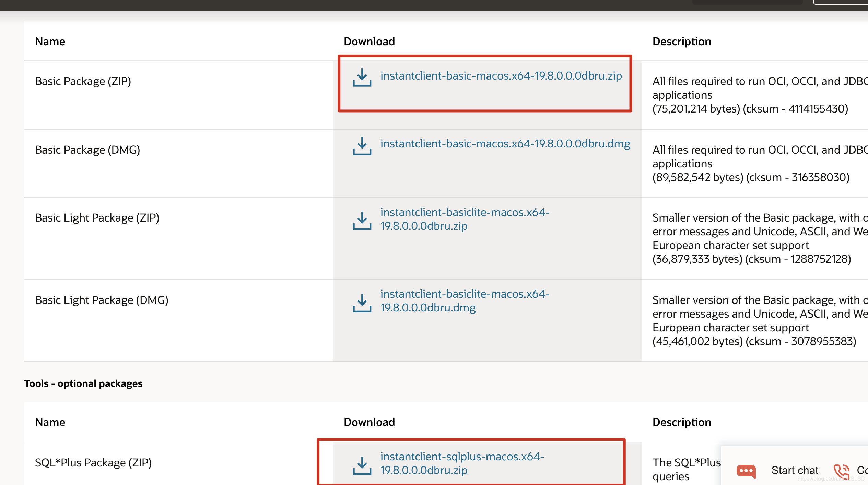Click download icon for Basic Package DMG
The width and height of the screenshot is (868, 485).
pos(362,146)
